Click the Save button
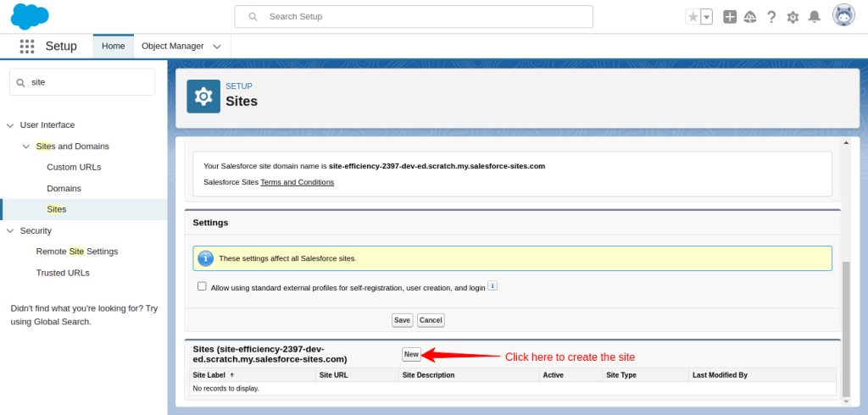The image size is (868, 415). [x=403, y=320]
